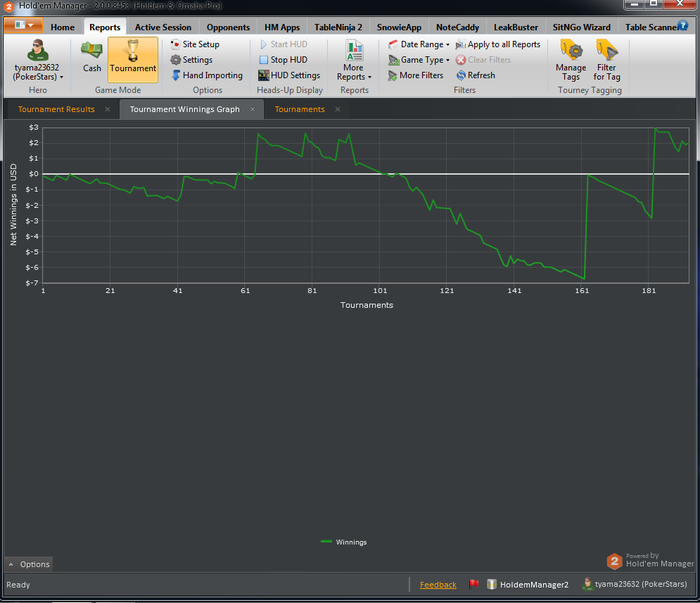Open the Active Session tab
The height and width of the screenshot is (603, 700).
pos(163,27)
